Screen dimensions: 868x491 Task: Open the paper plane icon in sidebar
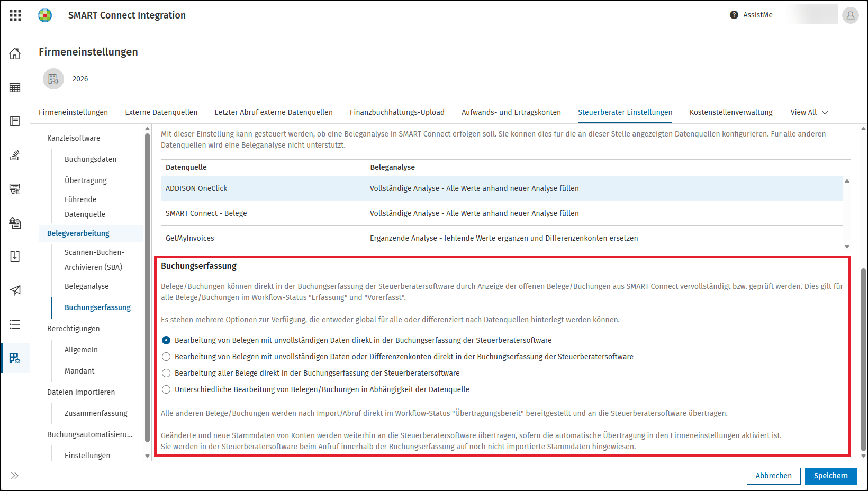tap(15, 290)
